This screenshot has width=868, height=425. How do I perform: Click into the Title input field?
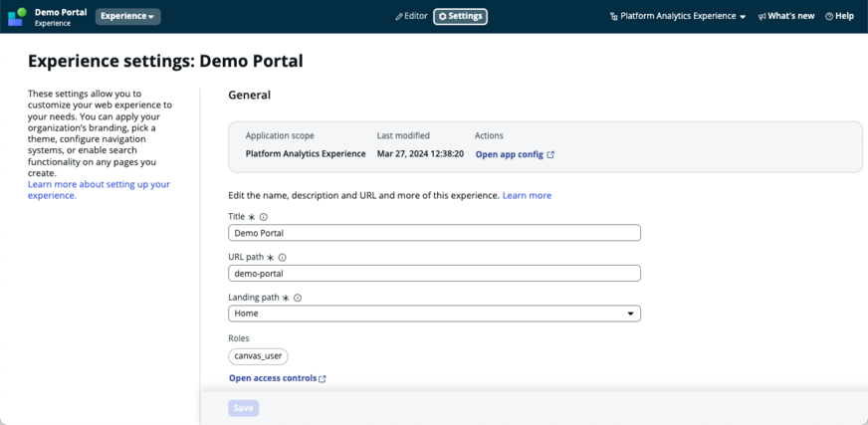(434, 233)
